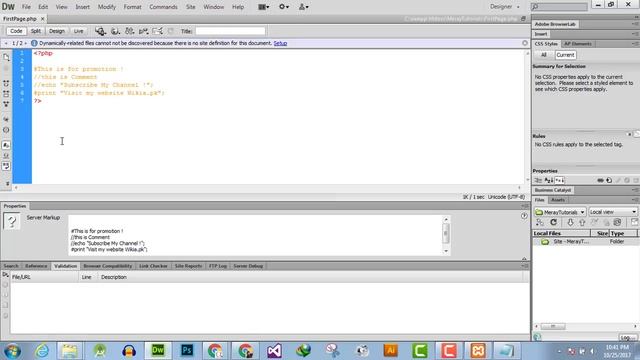Open the Server Debug tab
640x360 pixels.
coord(248,266)
